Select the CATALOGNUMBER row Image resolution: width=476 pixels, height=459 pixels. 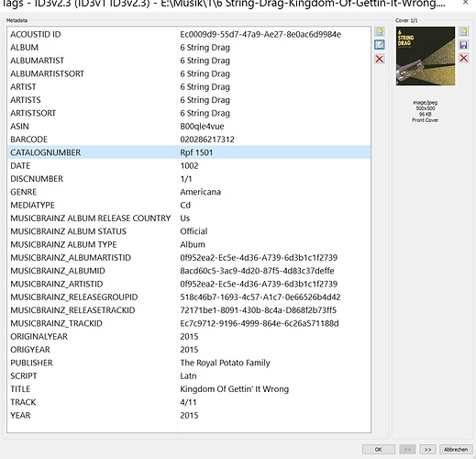point(189,152)
